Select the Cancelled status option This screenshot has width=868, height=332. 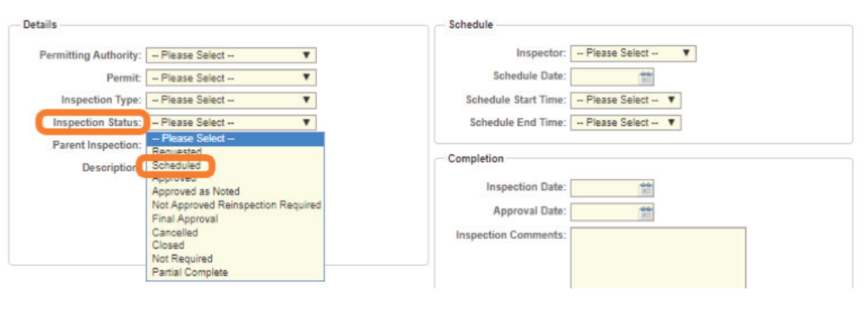(175, 232)
